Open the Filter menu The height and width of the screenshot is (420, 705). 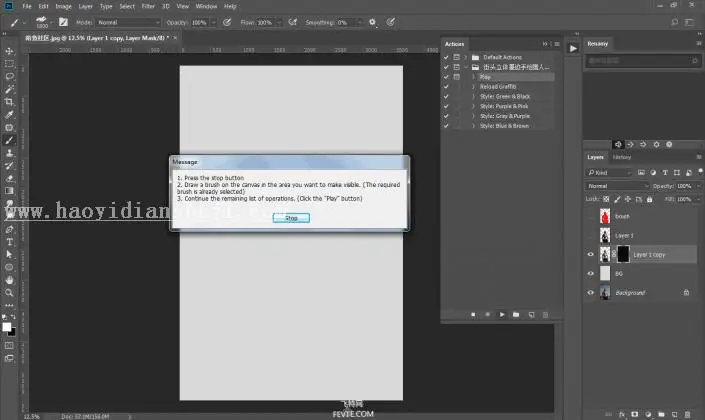coord(148,6)
